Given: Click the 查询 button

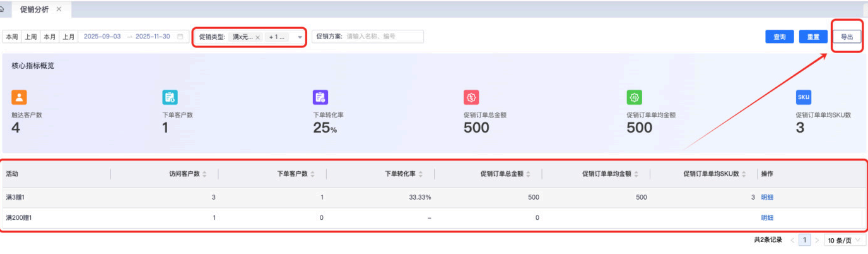Looking at the screenshot, I should click(x=779, y=37).
